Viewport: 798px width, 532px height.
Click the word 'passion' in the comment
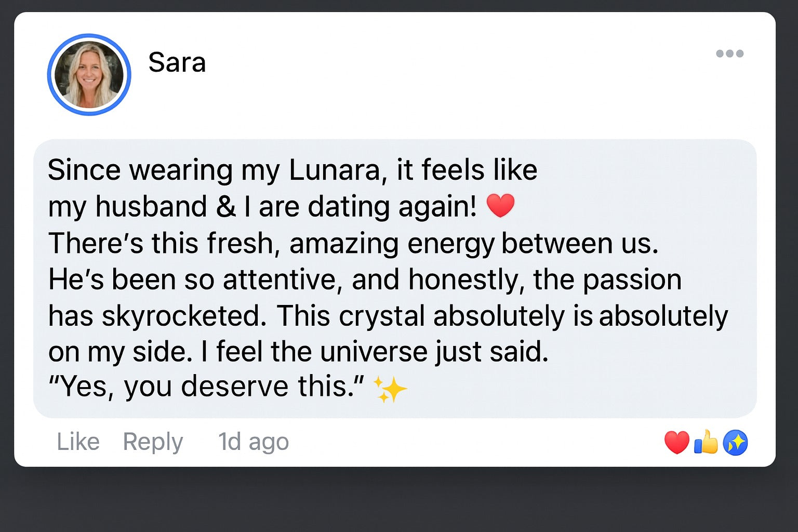click(632, 280)
